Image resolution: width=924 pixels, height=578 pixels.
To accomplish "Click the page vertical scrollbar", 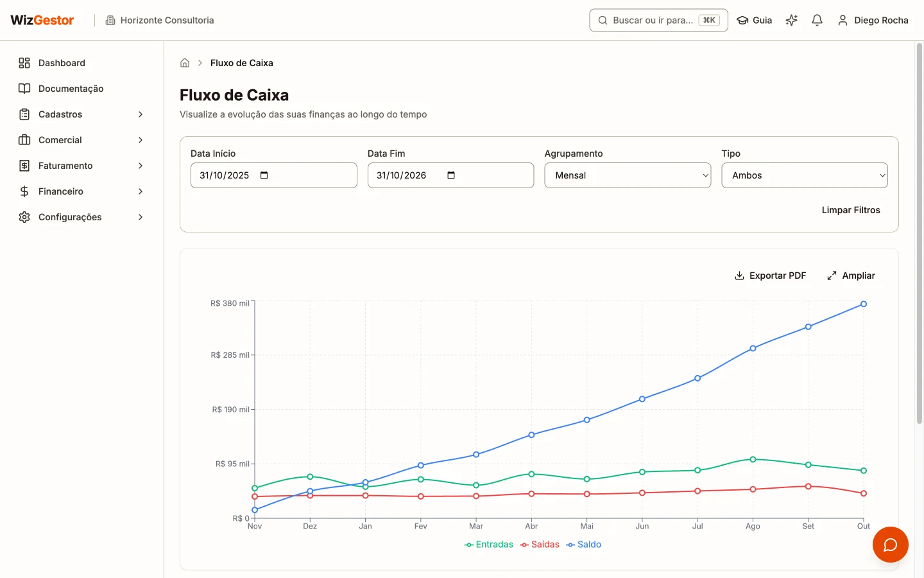I will [x=919, y=234].
